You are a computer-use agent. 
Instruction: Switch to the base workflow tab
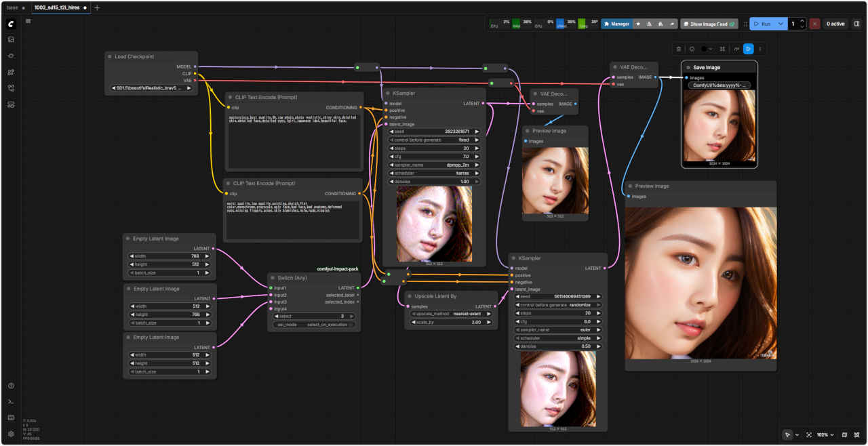[12, 7]
